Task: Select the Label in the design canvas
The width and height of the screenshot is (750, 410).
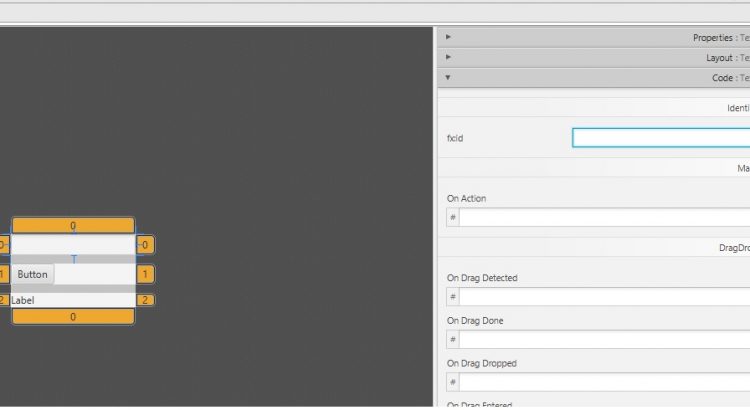Action: [22, 300]
